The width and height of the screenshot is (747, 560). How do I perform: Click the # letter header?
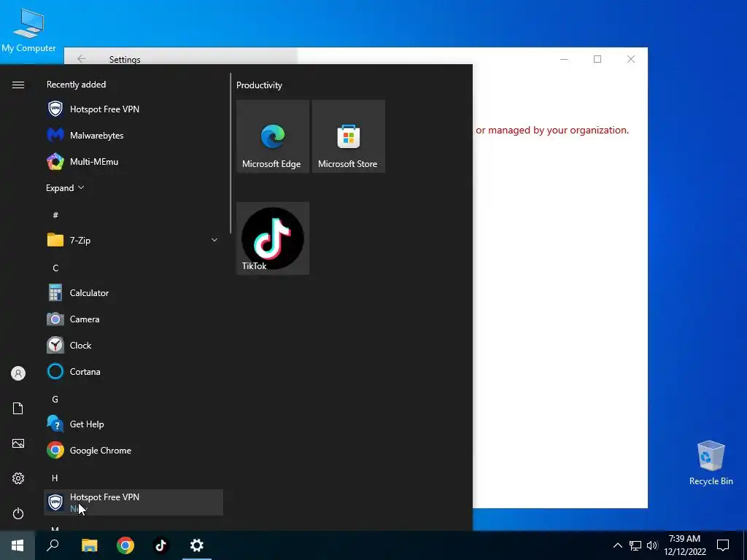[55, 215]
